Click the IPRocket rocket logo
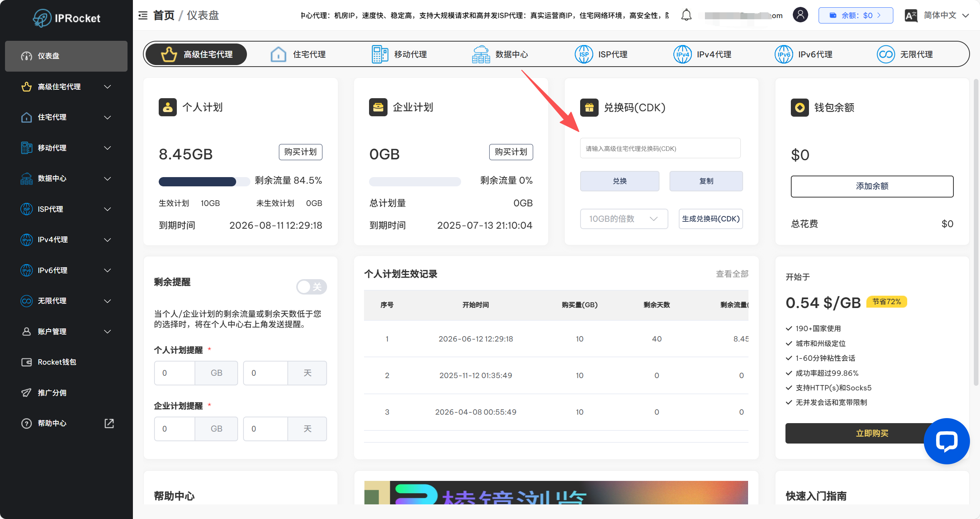 click(42, 18)
